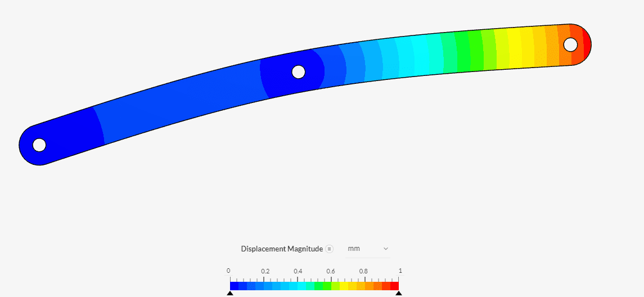The height and width of the screenshot is (297, 644).
Task: Pick the yellow segment of the color legend
Action: pyautogui.click(x=344, y=286)
